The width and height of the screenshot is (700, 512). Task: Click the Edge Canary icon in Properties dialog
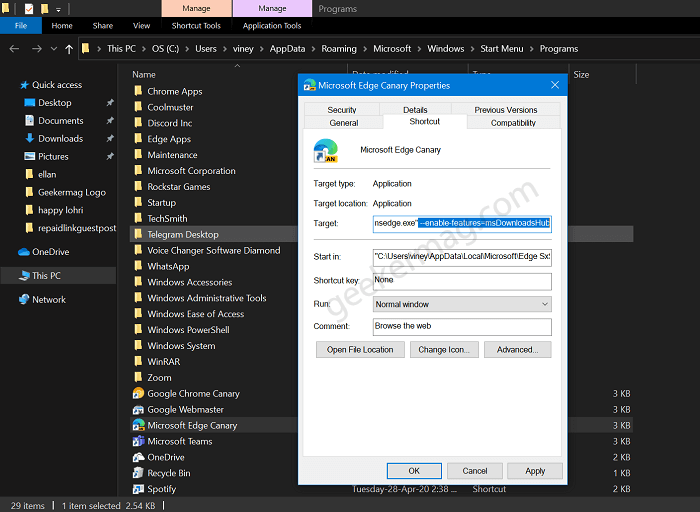click(x=326, y=150)
